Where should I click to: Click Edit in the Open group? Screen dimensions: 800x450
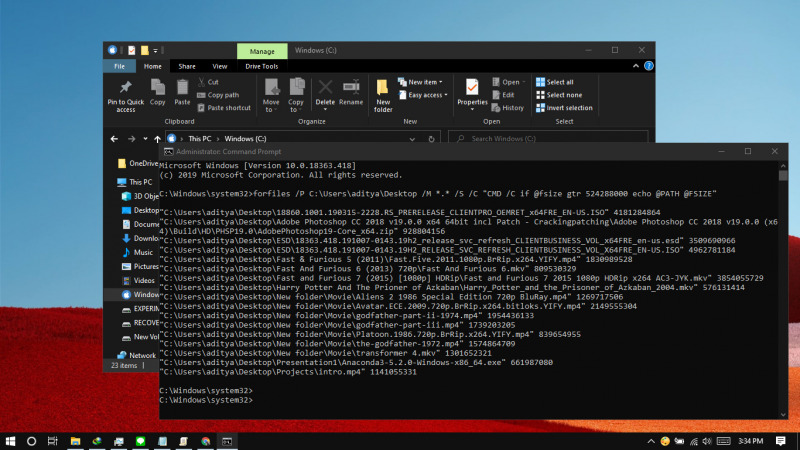[503, 95]
